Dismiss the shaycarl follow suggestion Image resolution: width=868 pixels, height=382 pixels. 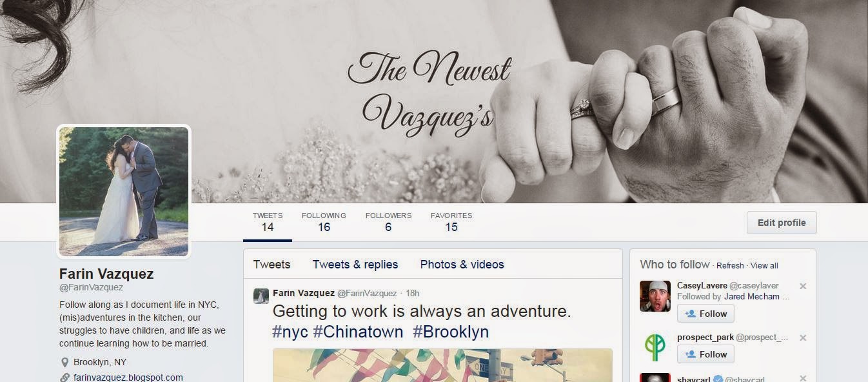803,378
